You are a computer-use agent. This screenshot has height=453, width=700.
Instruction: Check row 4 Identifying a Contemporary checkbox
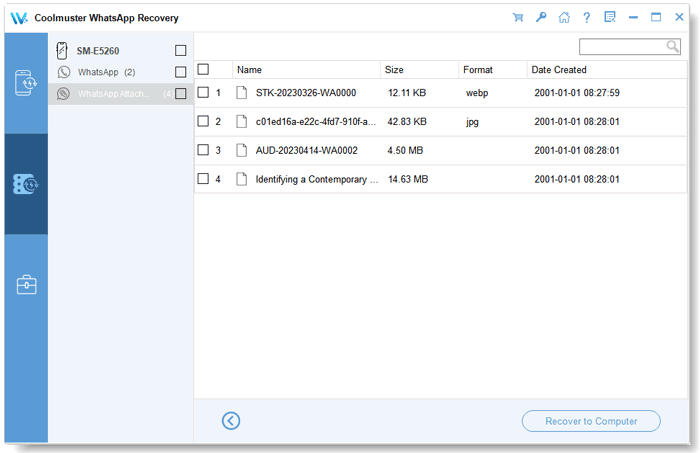tap(203, 179)
